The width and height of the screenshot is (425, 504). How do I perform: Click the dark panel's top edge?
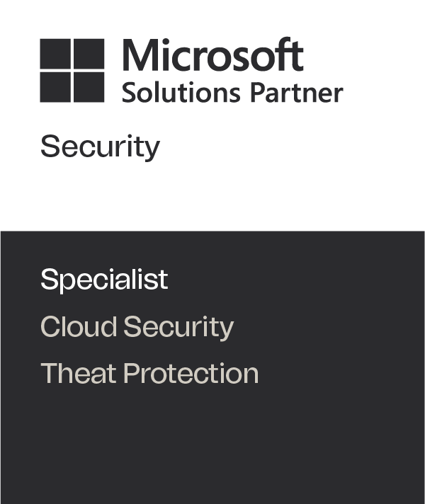[212, 232]
